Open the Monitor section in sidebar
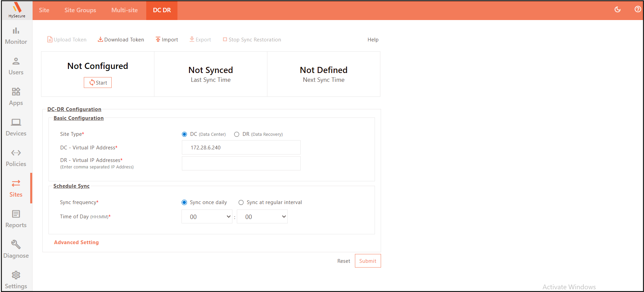The height and width of the screenshot is (292, 644). (x=16, y=36)
